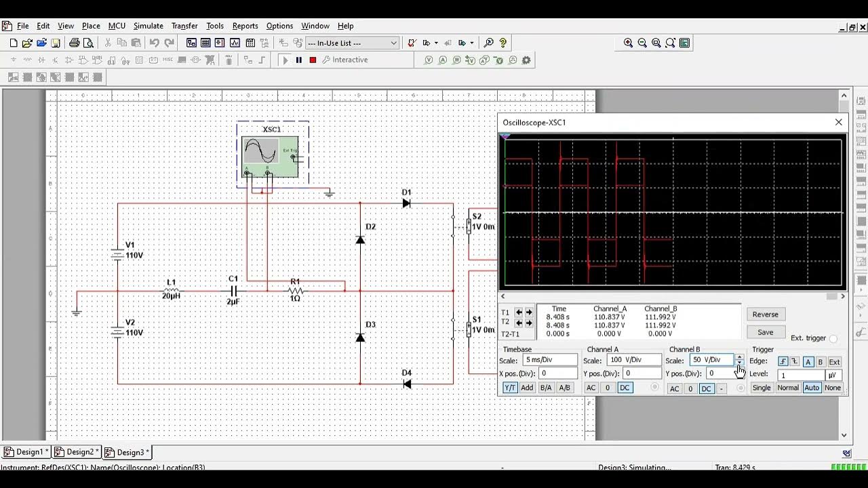Image resolution: width=868 pixels, height=488 pixels.
Task: Zoom in on the schematic
Action: tap(628, 43)
